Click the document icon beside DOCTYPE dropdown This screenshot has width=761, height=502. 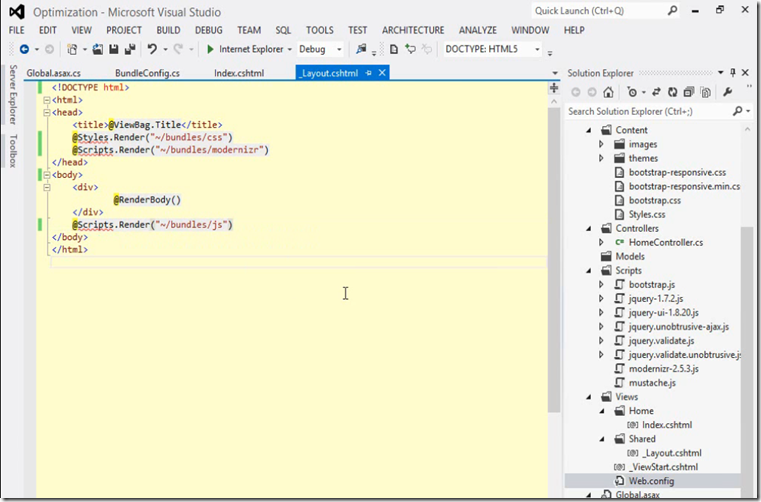tap(394, 49)
